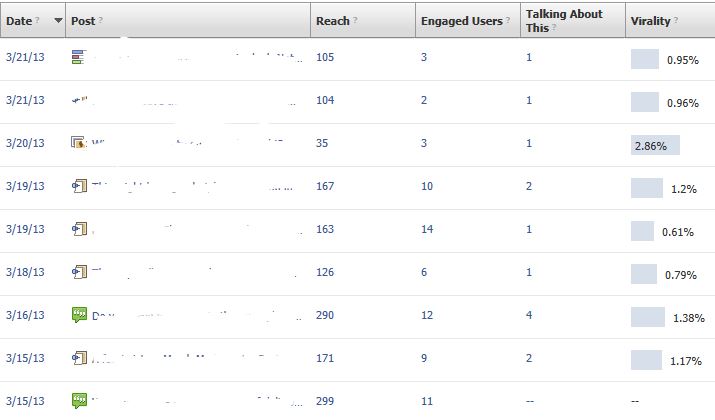Click the poll post icon in the first row
Image resolution: width=715 pixels, height=420 pixels.
(x=78, y=58)
